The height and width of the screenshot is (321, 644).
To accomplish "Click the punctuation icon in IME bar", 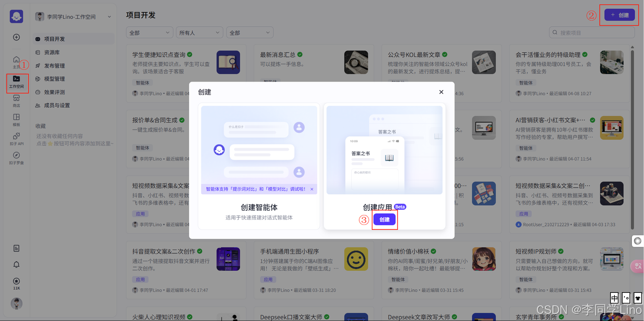I will (x=626, y=298).
